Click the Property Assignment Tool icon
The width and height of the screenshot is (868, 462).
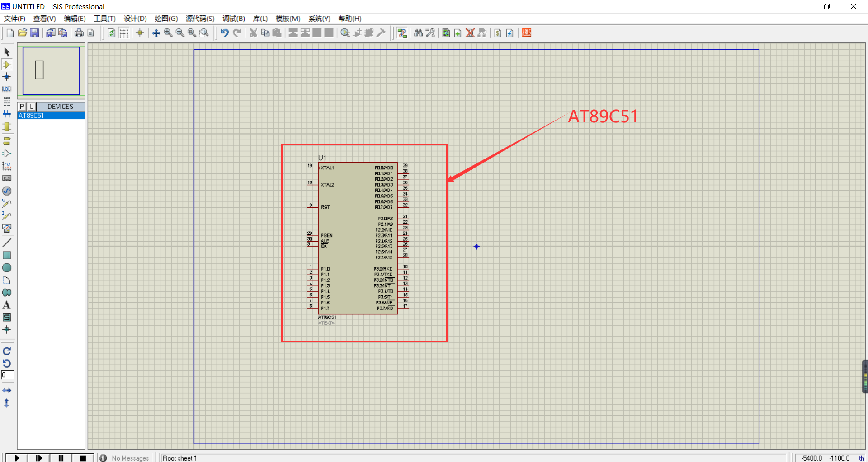pos(430,33)
